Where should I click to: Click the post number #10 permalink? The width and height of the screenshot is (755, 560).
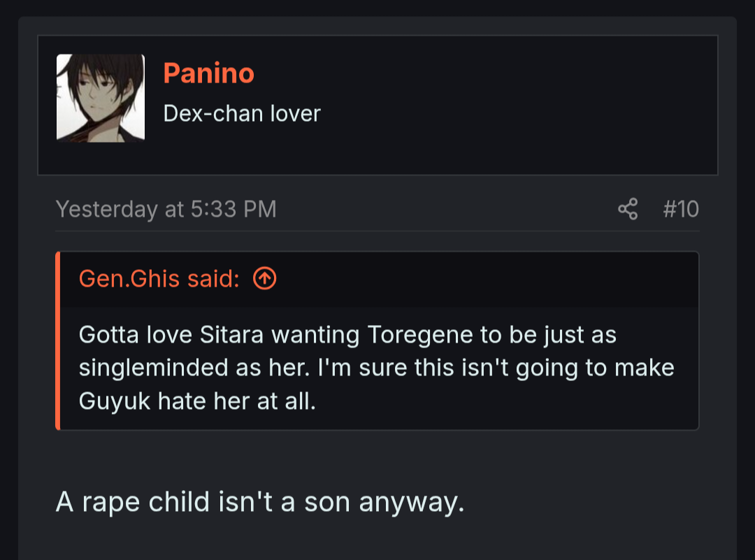681,209
